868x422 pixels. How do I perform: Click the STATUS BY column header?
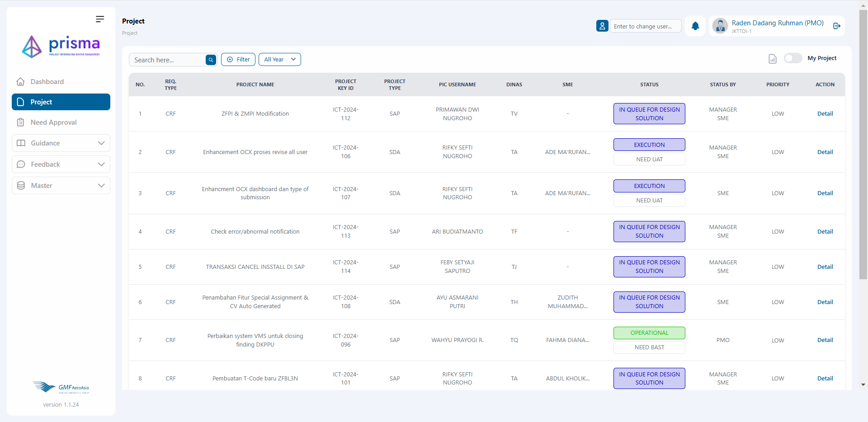coord(723,84)
